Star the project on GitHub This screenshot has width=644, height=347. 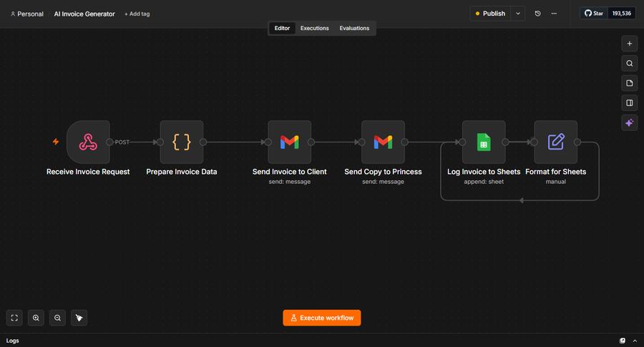(594, 13)
